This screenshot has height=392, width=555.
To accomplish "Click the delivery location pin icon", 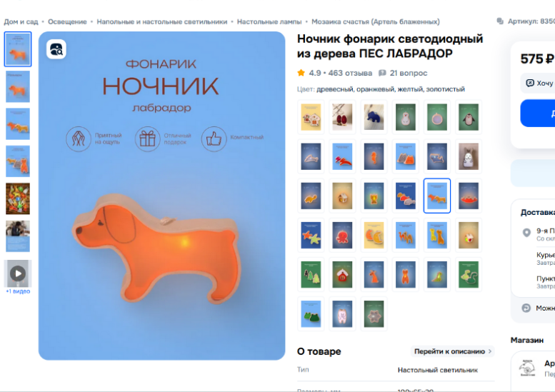I will tap(526, 233).
